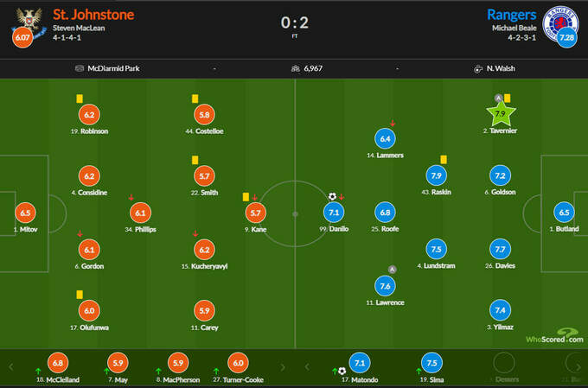Open the Rangers team page

point(511,15)
